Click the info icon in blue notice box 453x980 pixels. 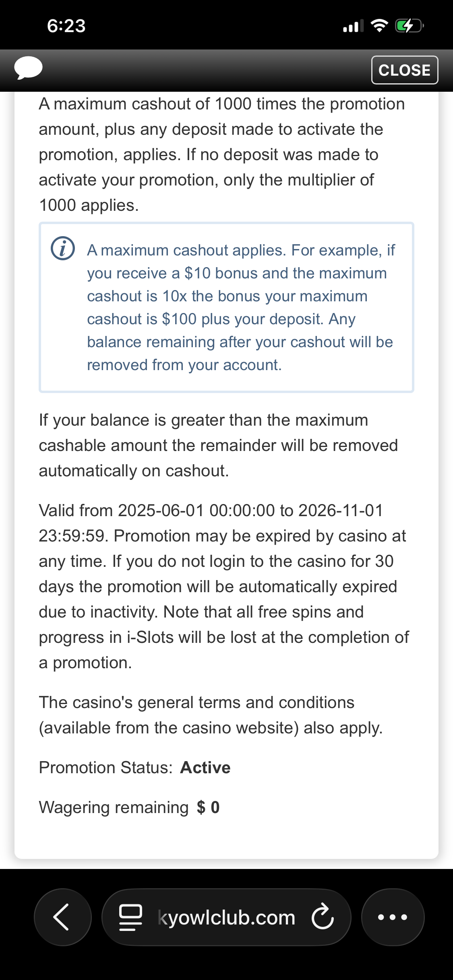point(63,249)
